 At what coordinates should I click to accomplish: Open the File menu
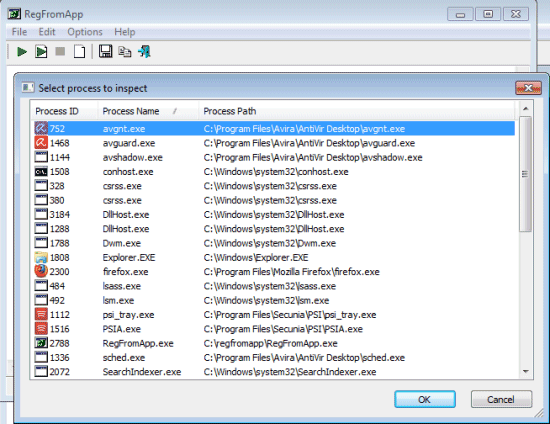pyautogui.click(x=19, y=32)
